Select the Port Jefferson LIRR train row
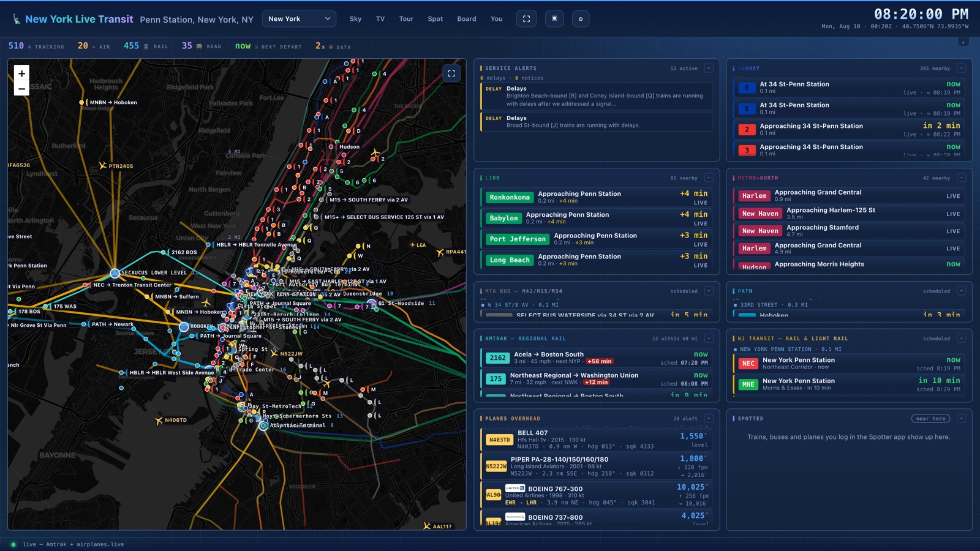 (597, 239)
